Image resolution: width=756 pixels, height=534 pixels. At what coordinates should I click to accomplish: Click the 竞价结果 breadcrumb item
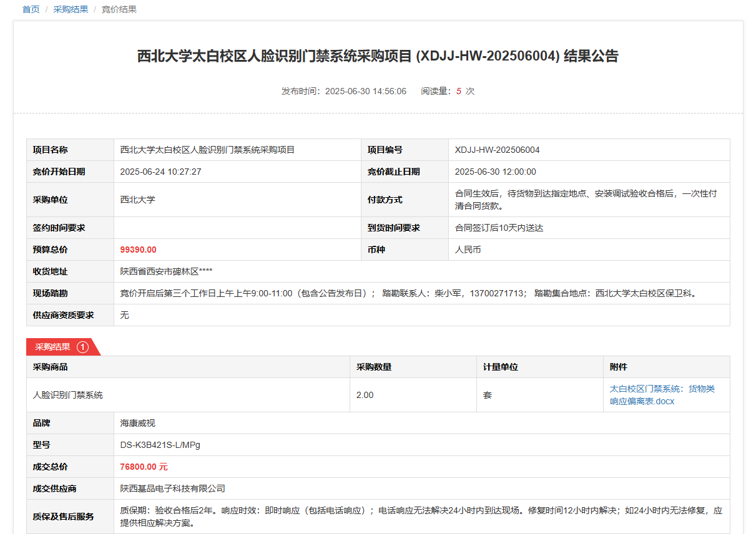point(119,9)
